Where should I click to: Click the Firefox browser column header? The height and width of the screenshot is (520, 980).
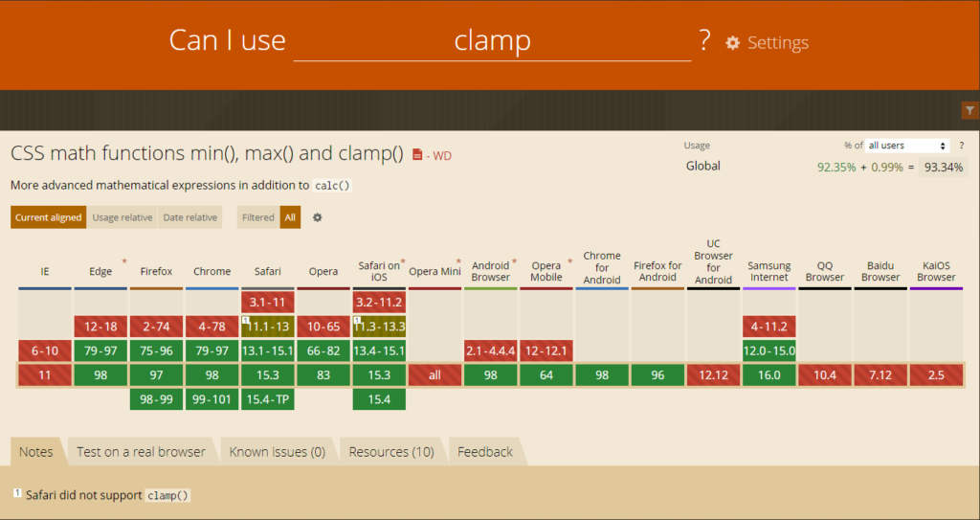click(x=156, y=272)
